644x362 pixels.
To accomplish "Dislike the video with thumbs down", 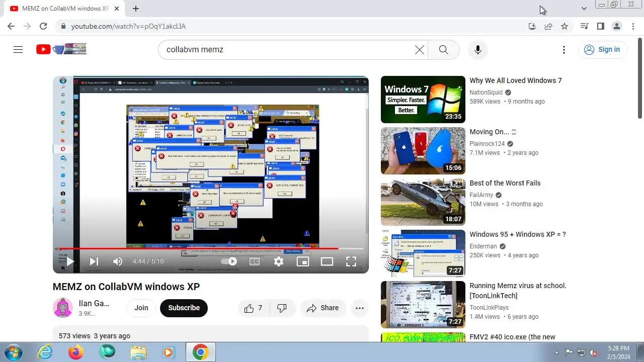I will click(282, 308).
